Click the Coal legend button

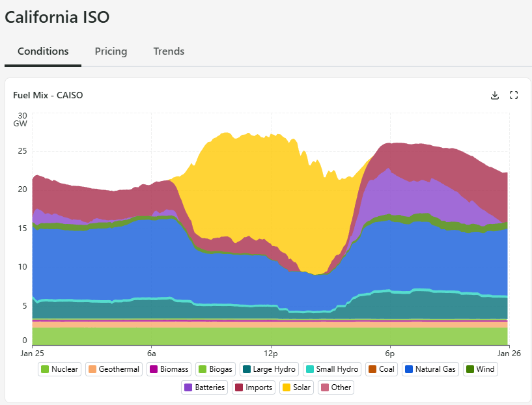(x=381, y=369)
